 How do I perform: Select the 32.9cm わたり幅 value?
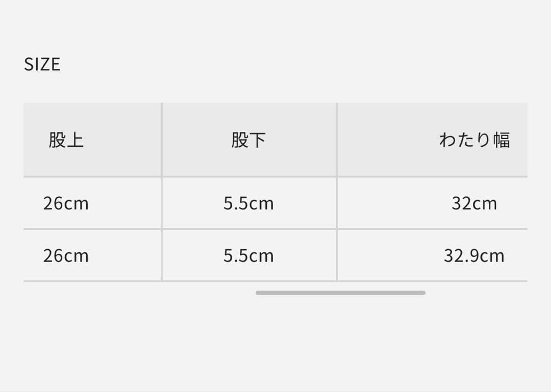coord(474,255)
